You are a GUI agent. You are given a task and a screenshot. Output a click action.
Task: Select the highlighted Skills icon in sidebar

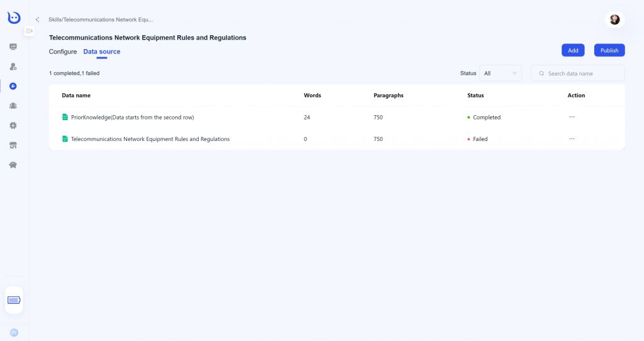click(x=13, y=86)
